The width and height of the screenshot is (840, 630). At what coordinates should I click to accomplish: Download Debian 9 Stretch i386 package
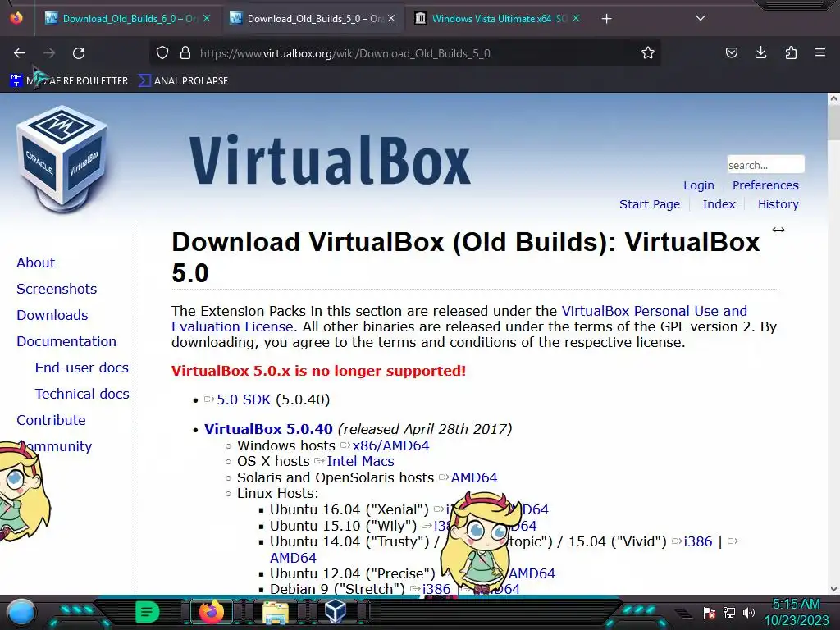coord(436,589)
